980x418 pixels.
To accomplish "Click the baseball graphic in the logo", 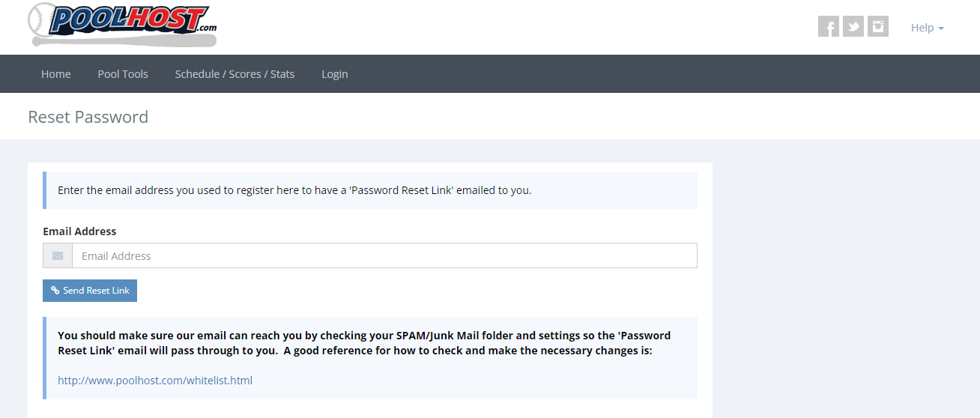I will (42, 20).
